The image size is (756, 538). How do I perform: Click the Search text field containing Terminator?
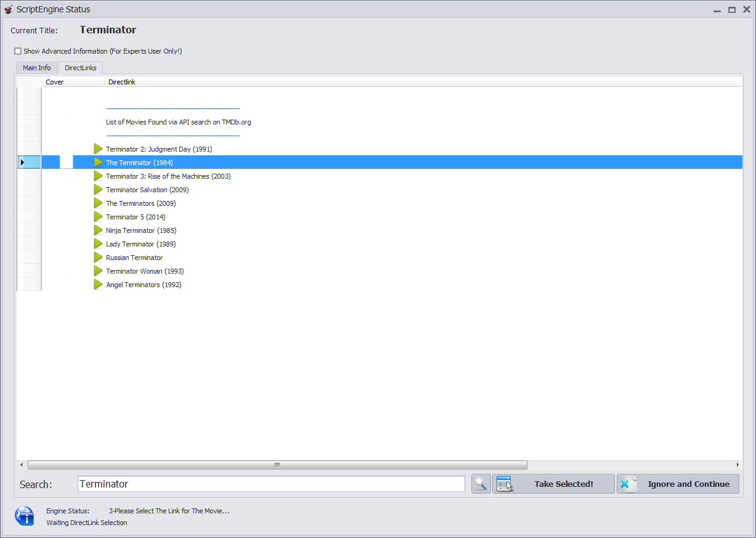(x=272, y=484)
